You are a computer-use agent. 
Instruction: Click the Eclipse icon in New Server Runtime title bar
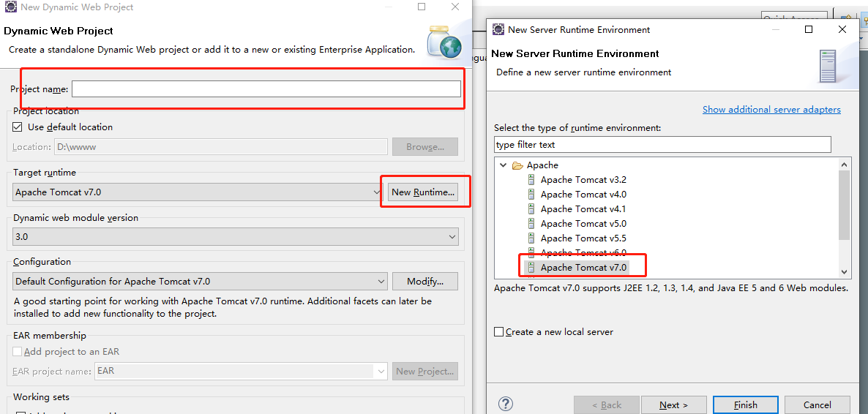click(x=498, y=29)
